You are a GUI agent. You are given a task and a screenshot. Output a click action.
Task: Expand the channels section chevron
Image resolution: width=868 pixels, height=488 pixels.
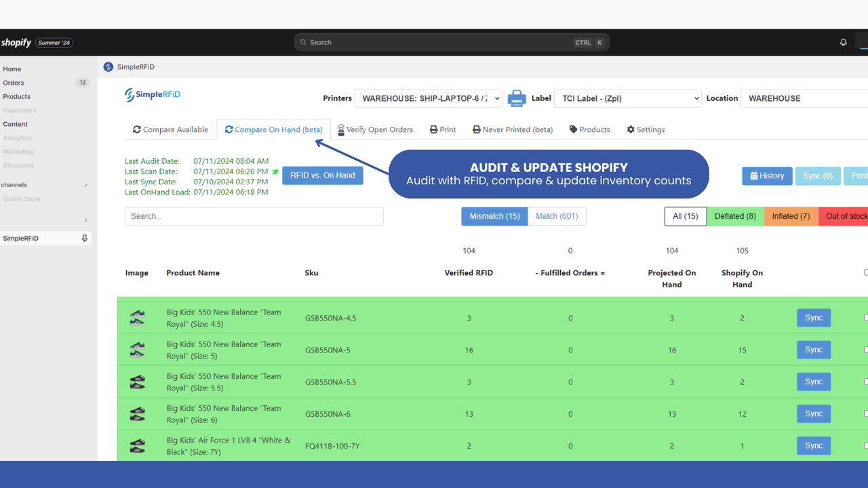(85, 185)
